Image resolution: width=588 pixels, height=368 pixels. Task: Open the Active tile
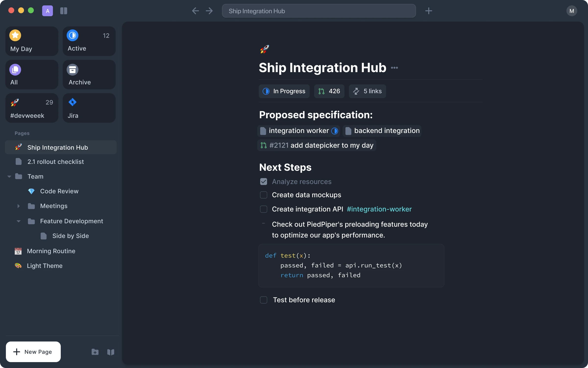point(89,41)
